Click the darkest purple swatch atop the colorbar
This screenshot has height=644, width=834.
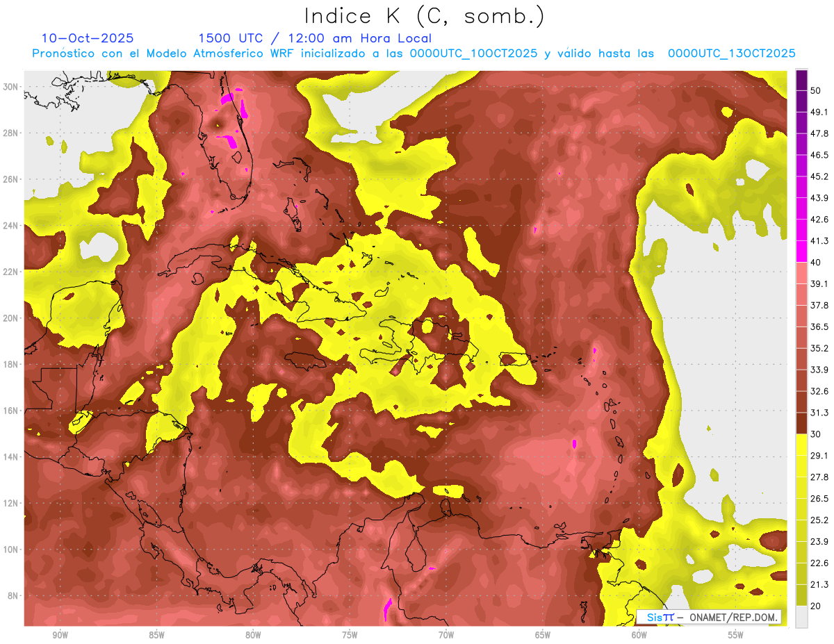[801, 80]
